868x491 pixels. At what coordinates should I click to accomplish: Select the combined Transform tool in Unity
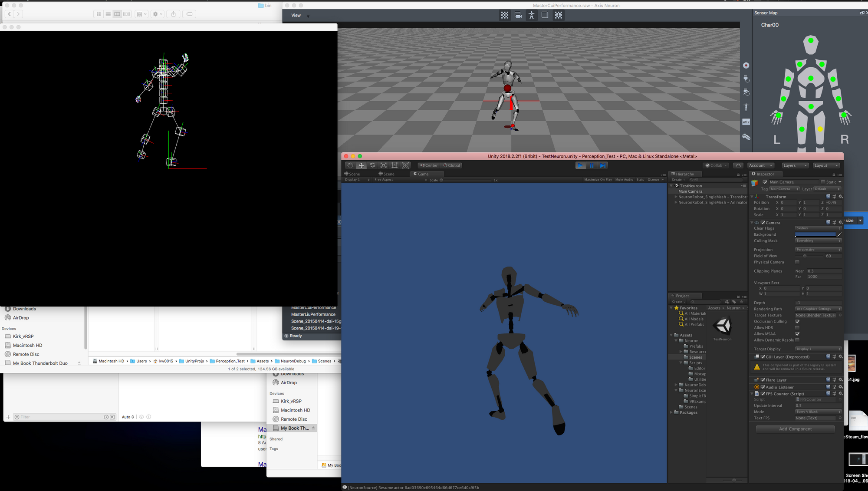tap(406, 165)
